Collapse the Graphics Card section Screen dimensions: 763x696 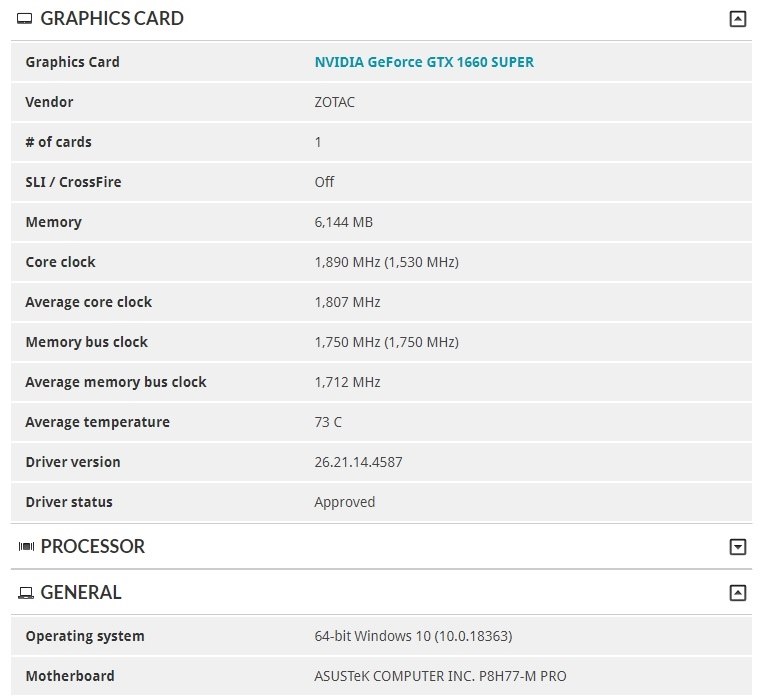737,19
